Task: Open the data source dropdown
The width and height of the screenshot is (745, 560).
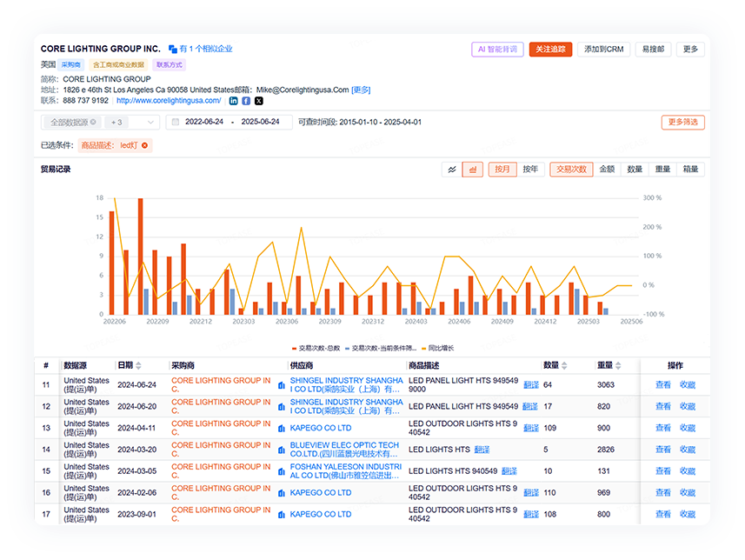Action: click(x=150, y=123)
